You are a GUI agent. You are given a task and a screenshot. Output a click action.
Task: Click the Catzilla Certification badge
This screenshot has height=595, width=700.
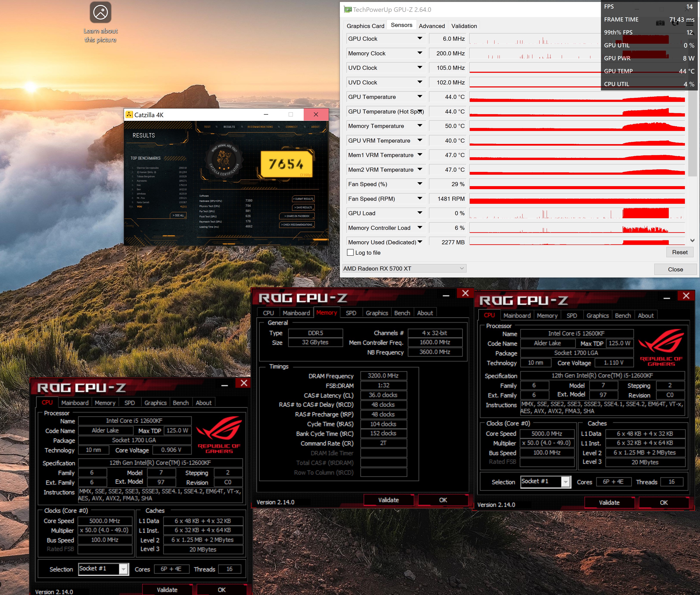224,160
